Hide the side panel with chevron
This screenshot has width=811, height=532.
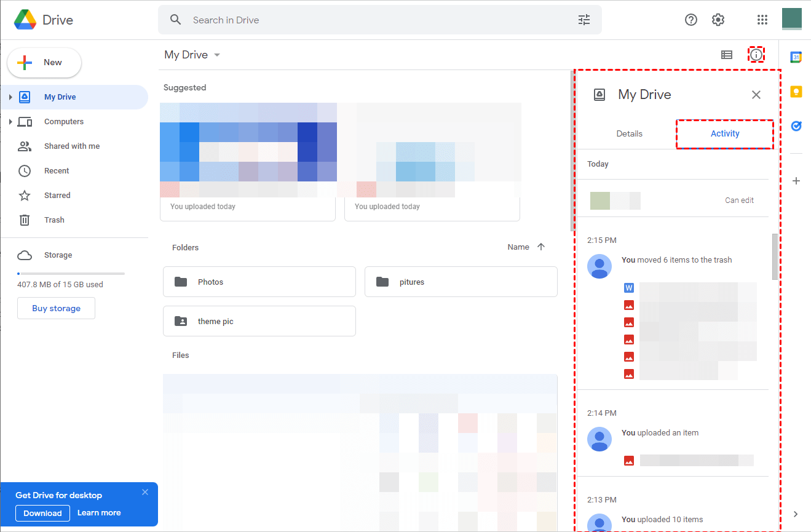796,514
